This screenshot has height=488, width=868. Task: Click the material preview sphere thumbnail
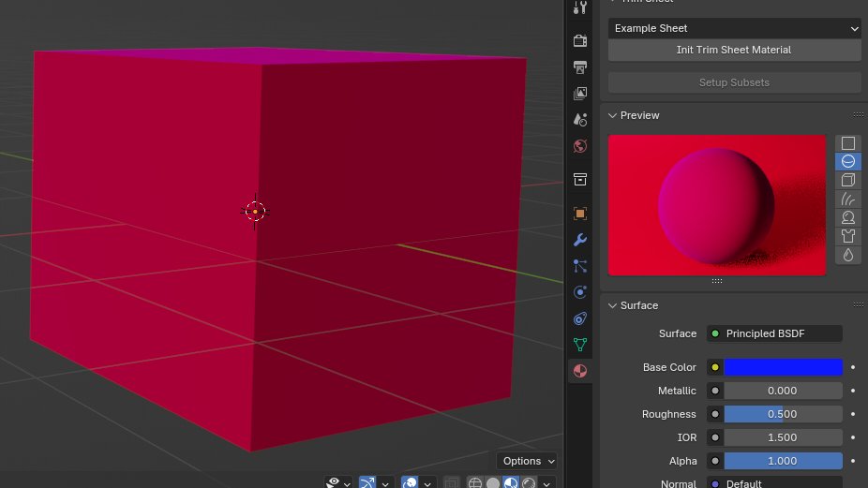[717, 205]
